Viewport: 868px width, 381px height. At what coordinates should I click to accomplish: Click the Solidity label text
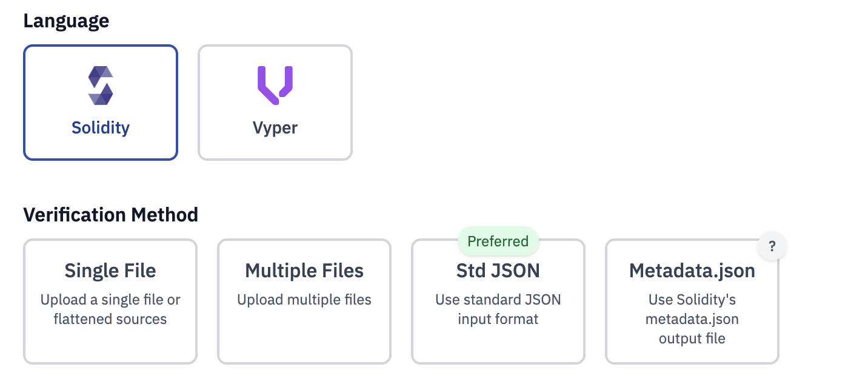100,127
